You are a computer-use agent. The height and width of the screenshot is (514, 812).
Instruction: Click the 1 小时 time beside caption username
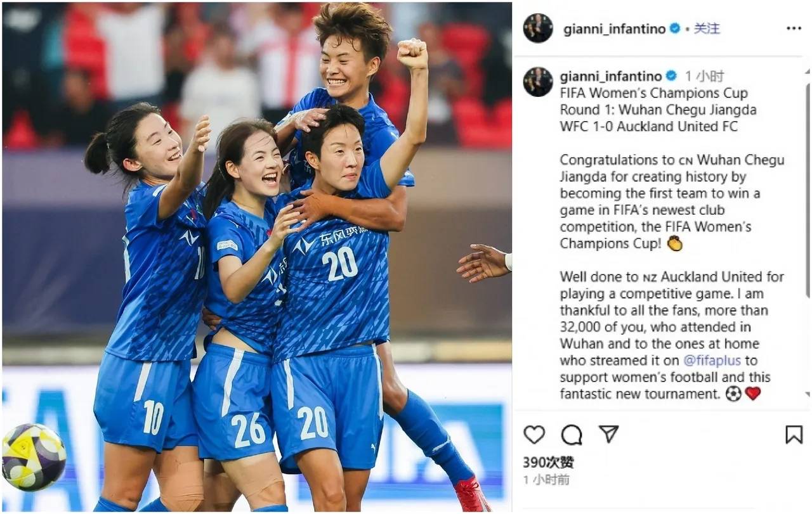tap(704, 76)
